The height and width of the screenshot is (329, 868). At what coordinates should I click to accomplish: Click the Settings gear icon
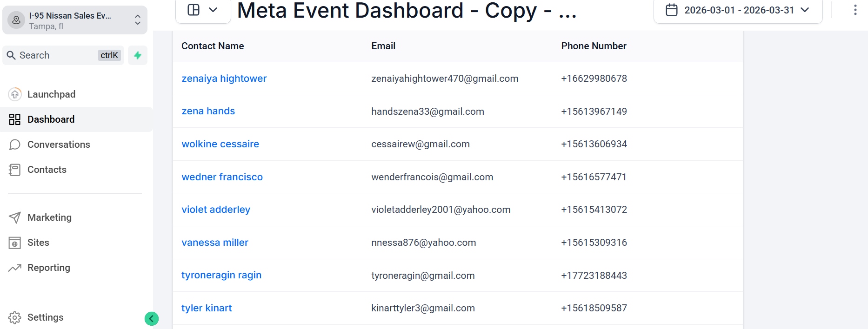point(15,317)
